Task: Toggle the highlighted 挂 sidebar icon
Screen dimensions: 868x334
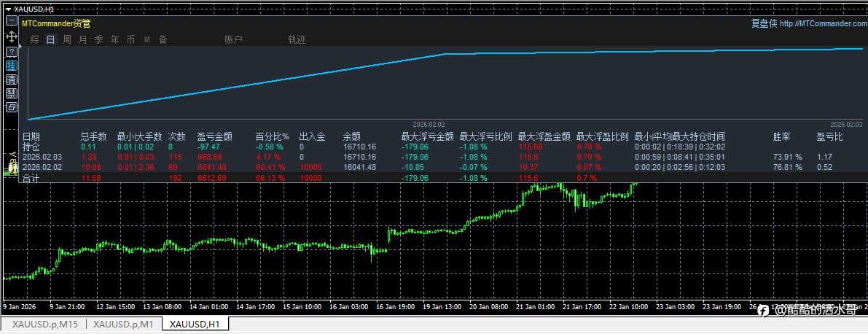Action: coord(11,66)
